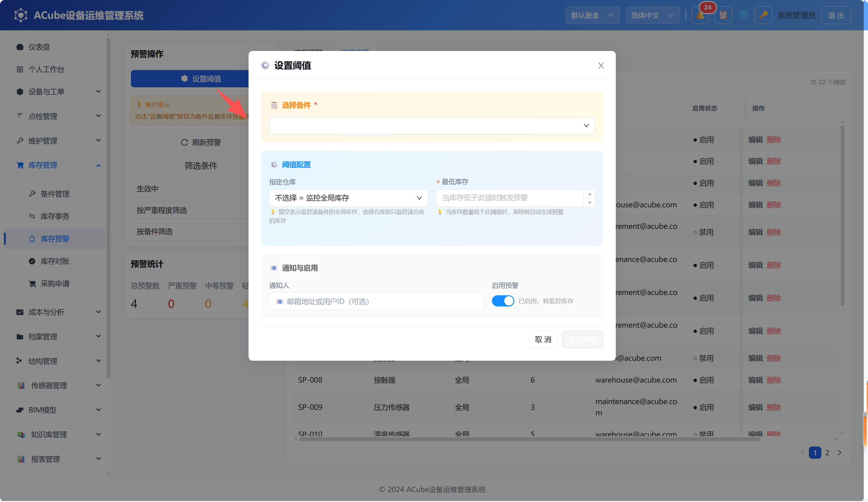
Task: Open 库存事务 submenu item
Action: [x=55, y=216]
